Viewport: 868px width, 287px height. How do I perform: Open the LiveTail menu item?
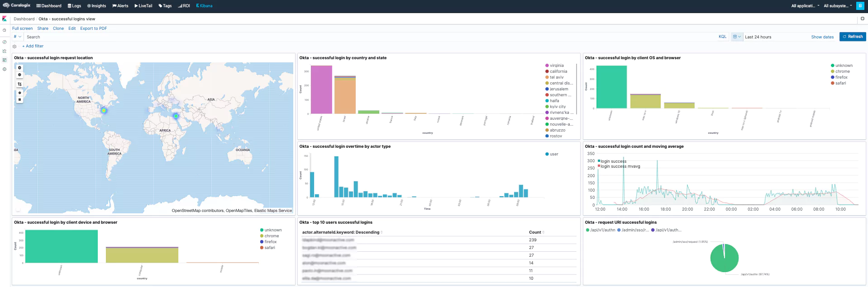point(143,6)
